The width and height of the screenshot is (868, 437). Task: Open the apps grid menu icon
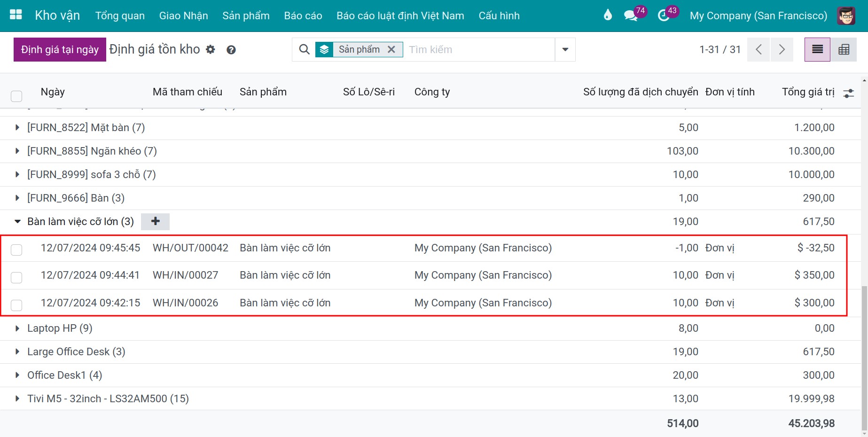pos(16,15)
